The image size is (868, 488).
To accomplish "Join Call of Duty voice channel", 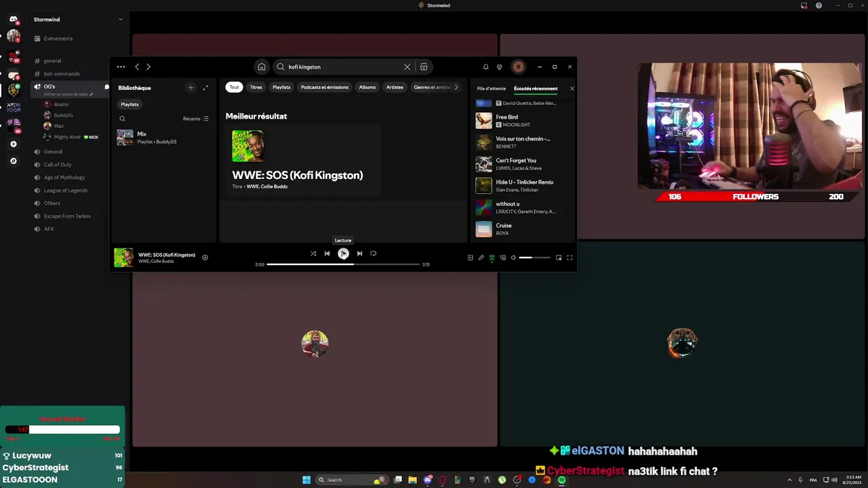I will click(58, 165).
